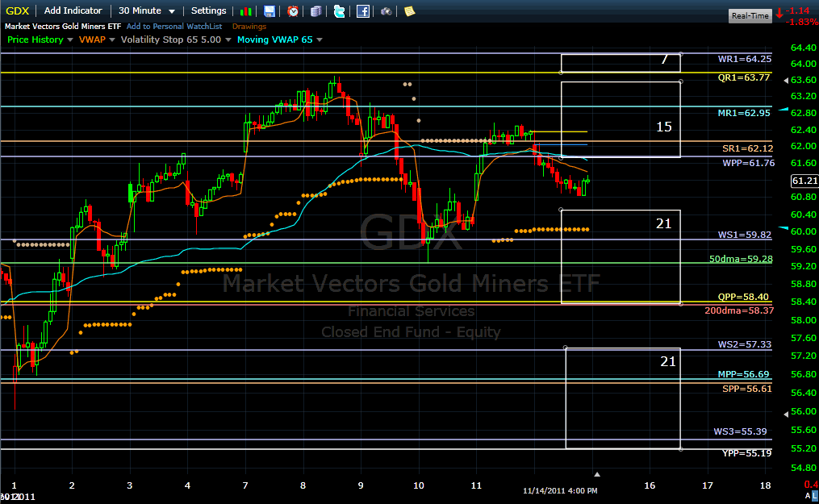Click the day 10 date axis label

(419, 485)
